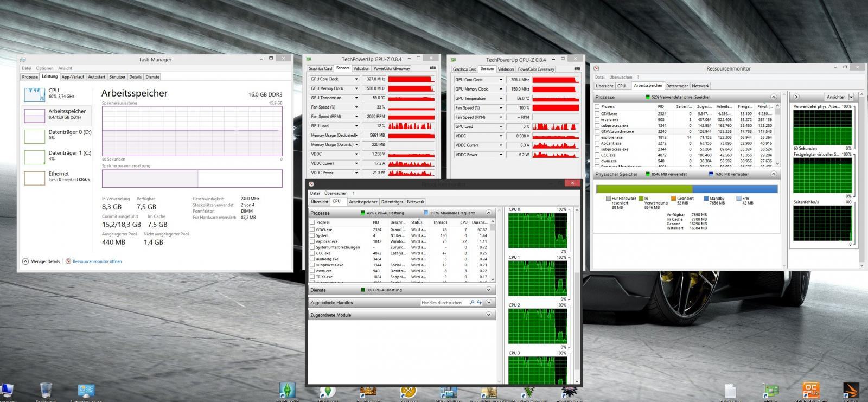Click the search magnifier icon in Handles durchsuchen field
The image size is (868, 402).
pos(472,303)
